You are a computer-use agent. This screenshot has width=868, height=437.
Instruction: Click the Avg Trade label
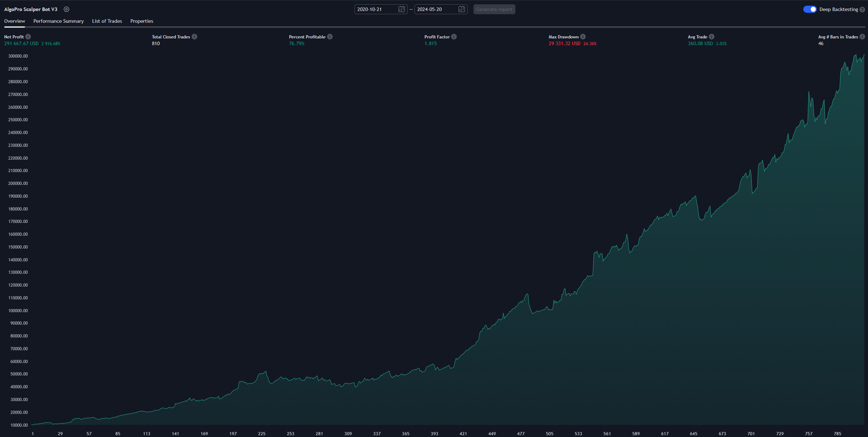pyautogui.click(x=697, y=37)
